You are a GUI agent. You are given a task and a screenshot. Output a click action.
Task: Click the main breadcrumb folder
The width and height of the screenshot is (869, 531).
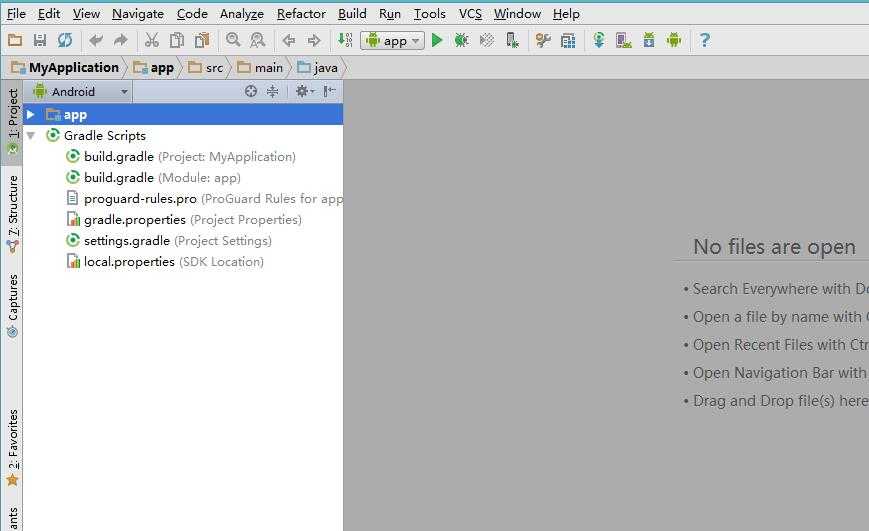click(x=260, y=68)
